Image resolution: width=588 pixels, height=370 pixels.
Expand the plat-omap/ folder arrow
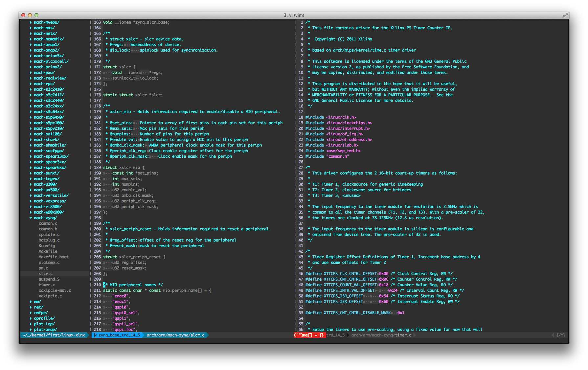click(x=31, y=330)
